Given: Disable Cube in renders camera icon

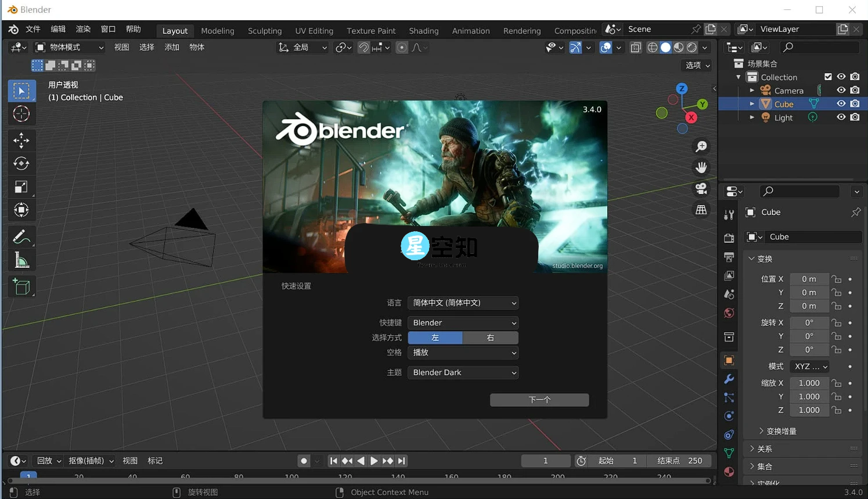Looking at the screenshot, I should click(x=855, y=103).
